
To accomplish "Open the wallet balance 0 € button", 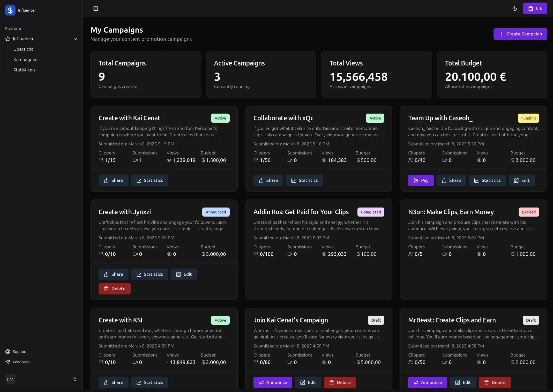I will [535, 9].
